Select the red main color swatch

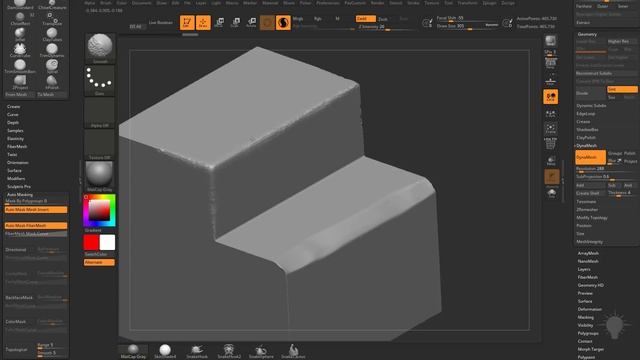91,242
